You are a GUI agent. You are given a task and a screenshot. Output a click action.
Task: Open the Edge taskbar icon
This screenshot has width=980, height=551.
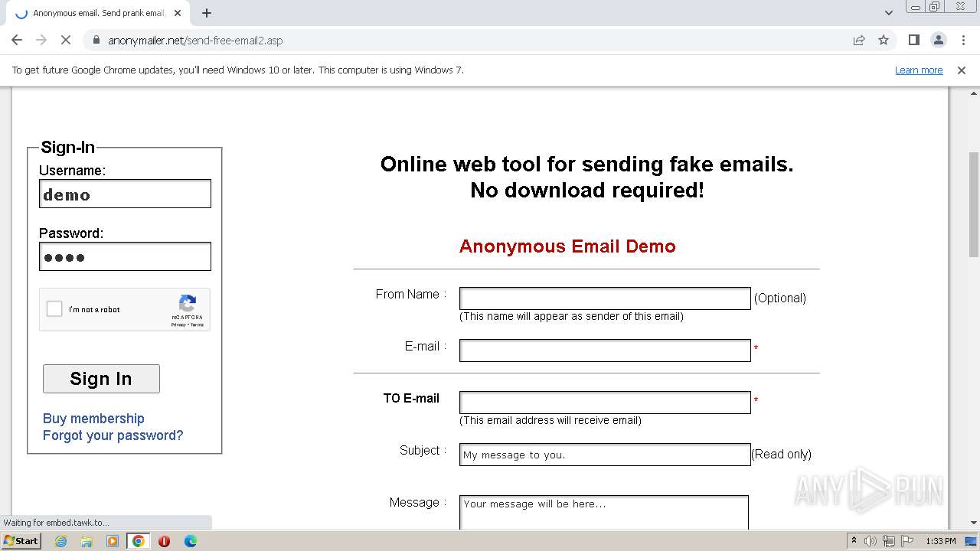pyautogui.click(x=190, y=541)
